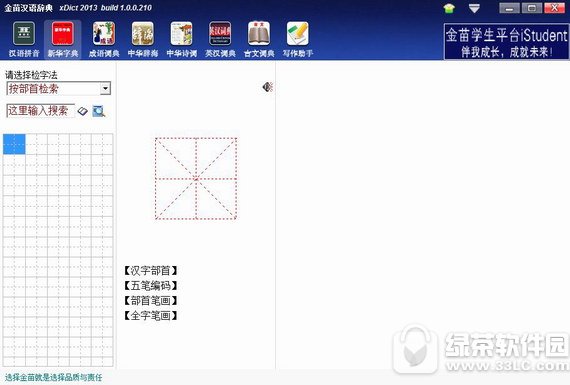Click the 【五笔编码】 label
This screenshot has height=385, width=570.
tap(150, 285)
